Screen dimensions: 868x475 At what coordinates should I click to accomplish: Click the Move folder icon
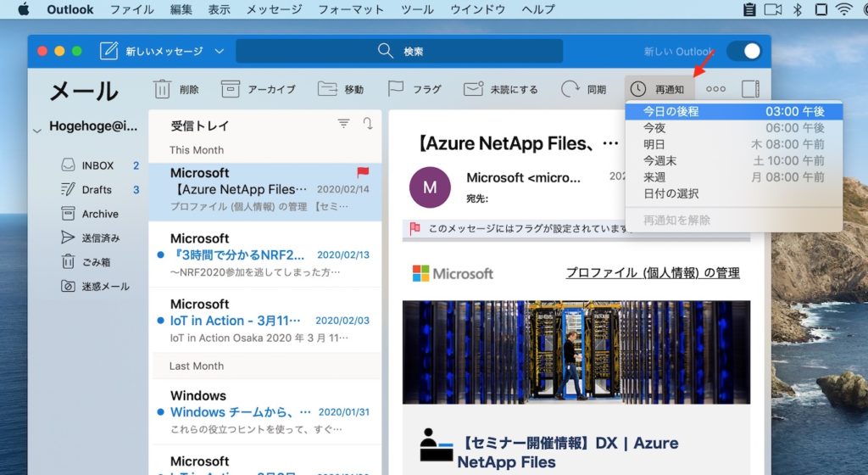[x=327, y=89]
